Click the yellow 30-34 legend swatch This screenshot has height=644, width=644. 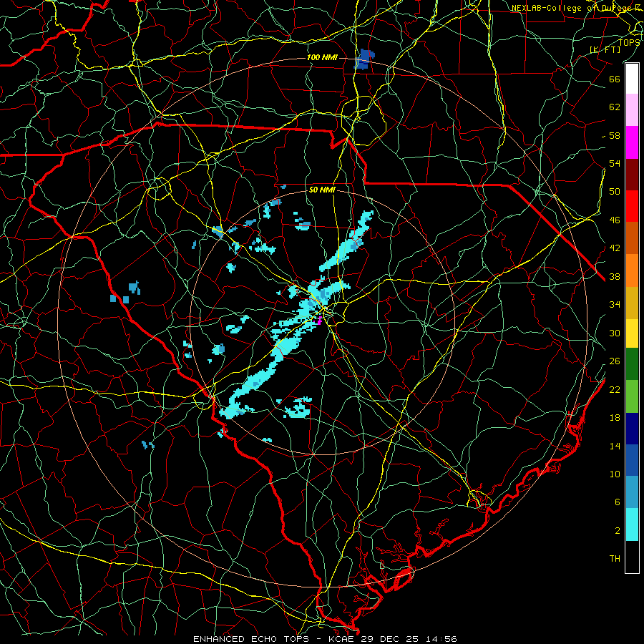(x=632, y=333)
